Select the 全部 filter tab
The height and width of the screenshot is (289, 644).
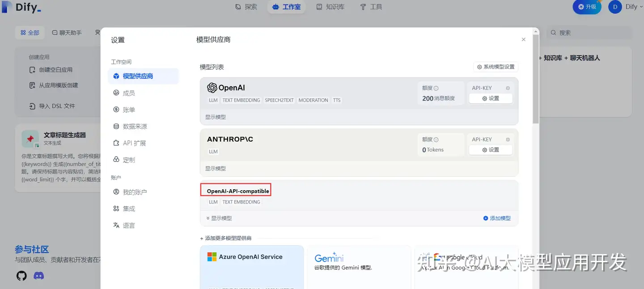point(30,33)
